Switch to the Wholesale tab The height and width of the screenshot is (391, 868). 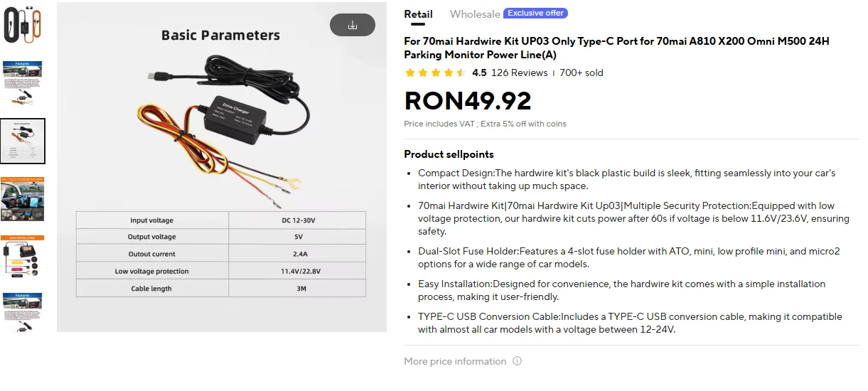475,14
